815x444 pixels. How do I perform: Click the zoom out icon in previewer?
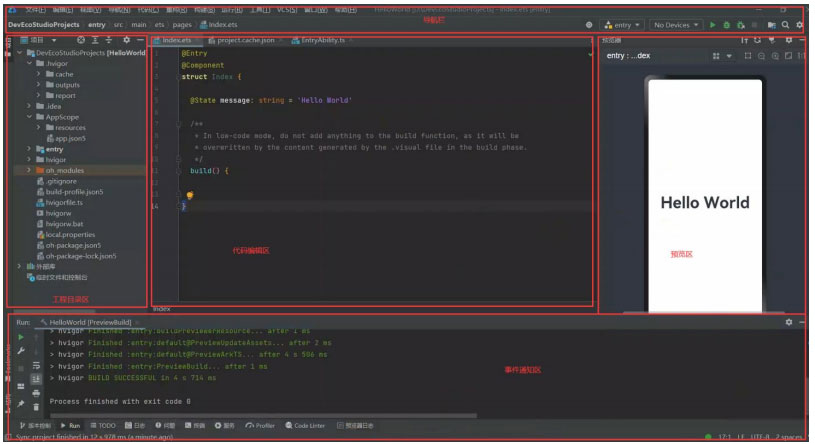pyautogui.click(x=762, y=56)
